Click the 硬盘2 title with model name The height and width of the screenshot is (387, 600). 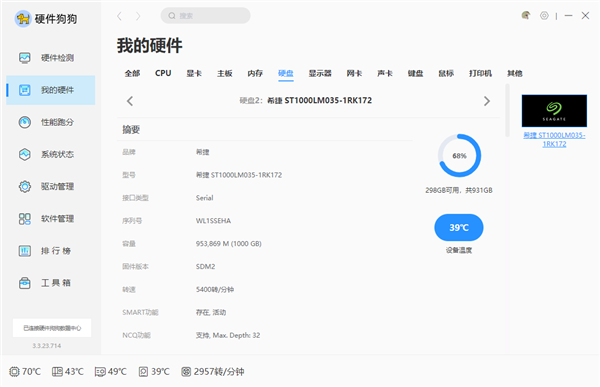pyautogui.click(x=306, y=101)
